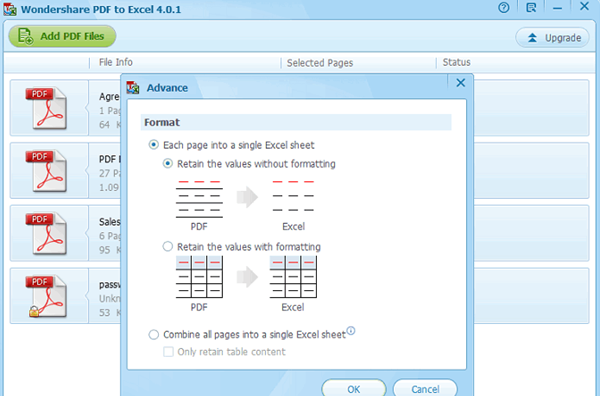Click the File Info column header

tap(116, 62)
